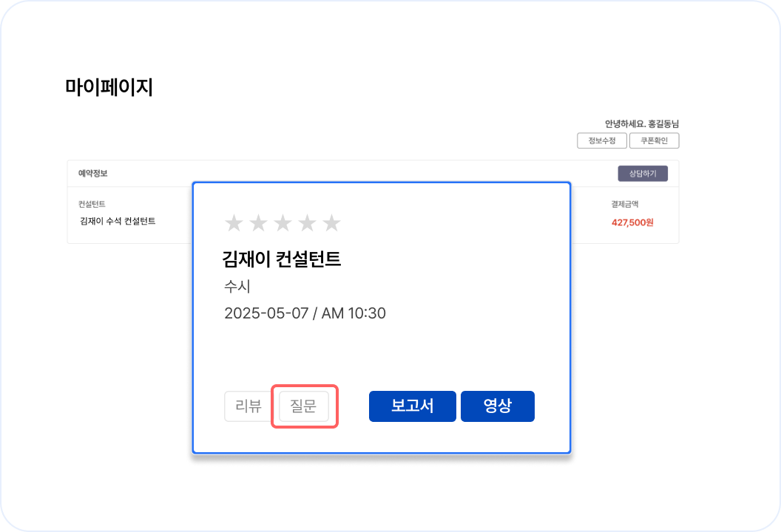Check coupons via 쿠폰확인
Image resolution: width=781 pixels, height=532 pixels.
pyautogui.click(x=654, y=140)
